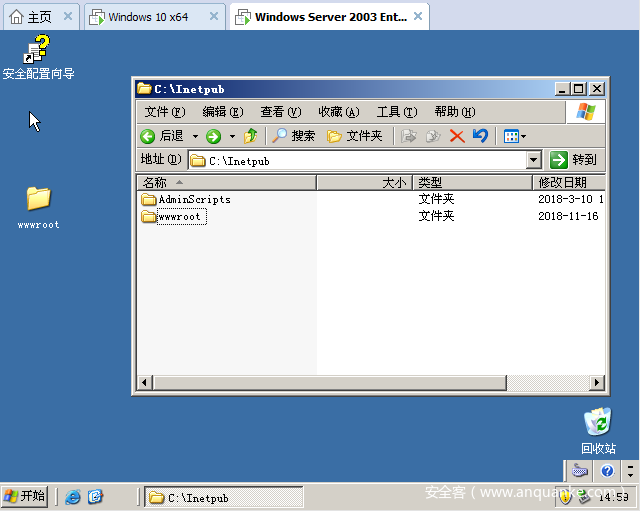Viewport: 641px width, 511px height.
Task: Open the Views dropdown button
Action: pos(514,136)
